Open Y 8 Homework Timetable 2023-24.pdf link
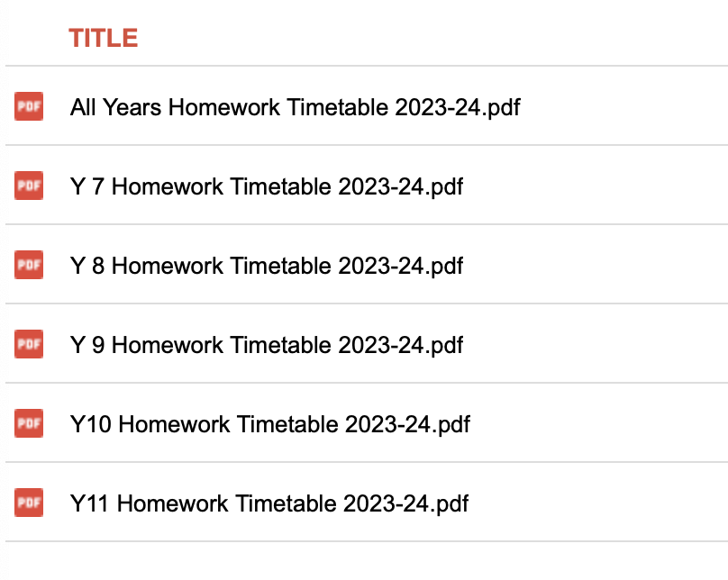The image size is (728, 580). click(x=267, y=267)
